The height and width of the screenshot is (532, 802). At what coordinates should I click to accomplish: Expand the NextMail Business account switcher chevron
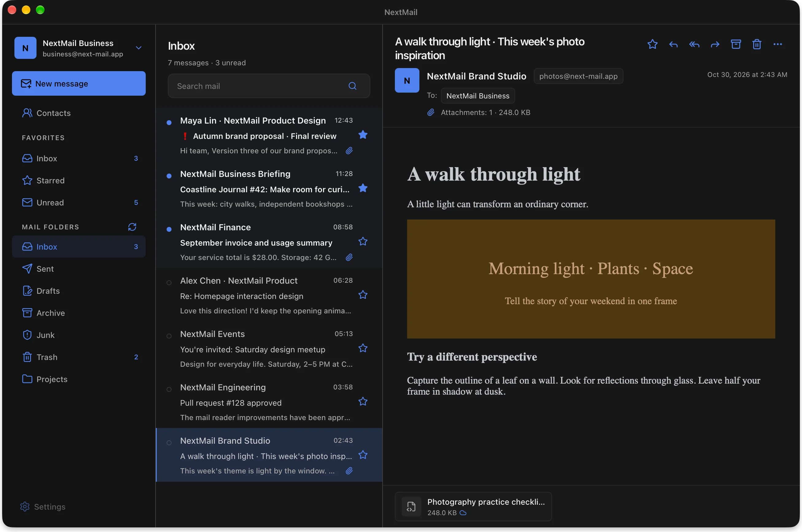tap(138, 48)
